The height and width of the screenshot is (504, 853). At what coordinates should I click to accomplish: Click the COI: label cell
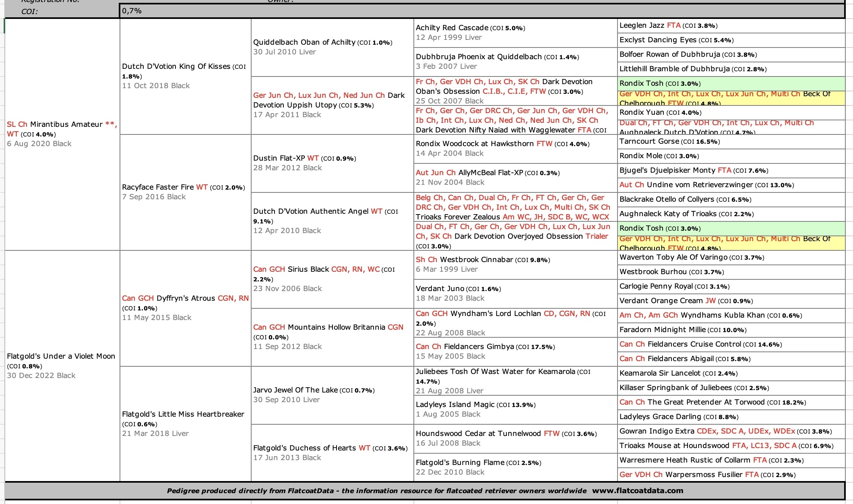tap(62, 11)
